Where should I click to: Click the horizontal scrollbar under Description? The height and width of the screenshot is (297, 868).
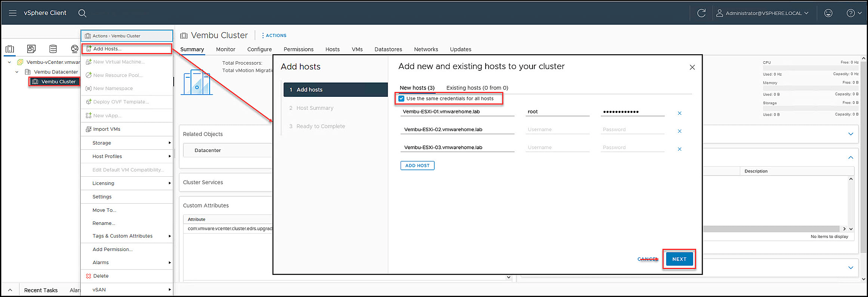(x=772, y=229)
